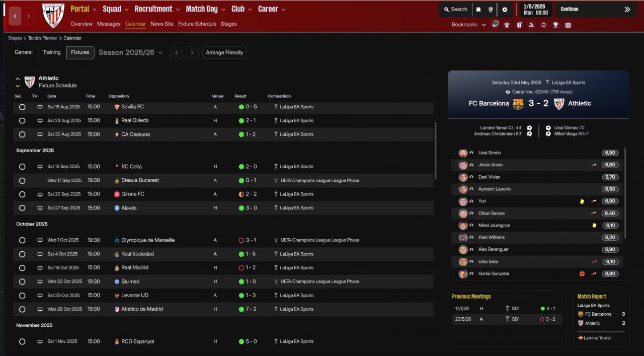This screenshot has height=356, width=644.
Task: Click the trophy shortcut icon
Action: point(555,25)
